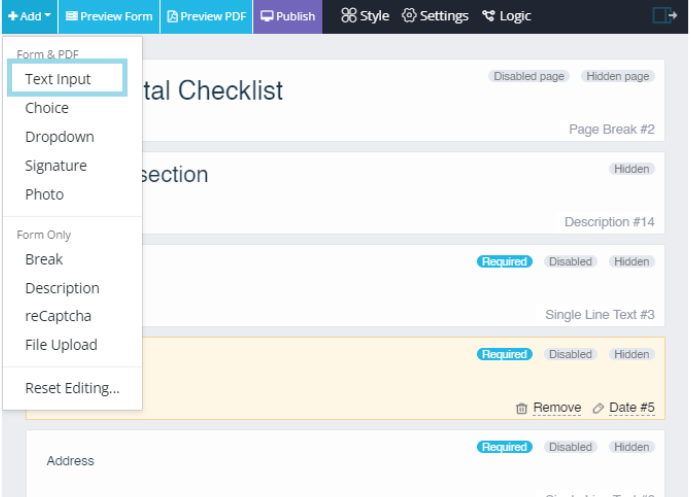Screen dimensions: 691x497
Task: Toggle Disabled badge on Date #5 field
Action: click(570, 354)
